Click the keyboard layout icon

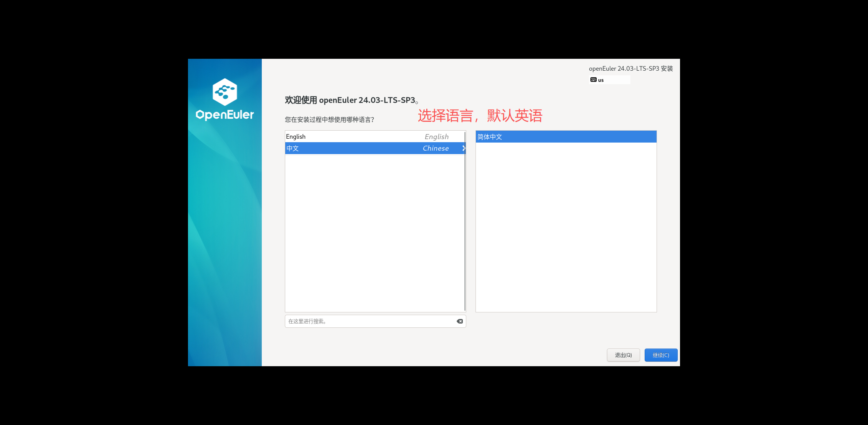tap(593, 80)
